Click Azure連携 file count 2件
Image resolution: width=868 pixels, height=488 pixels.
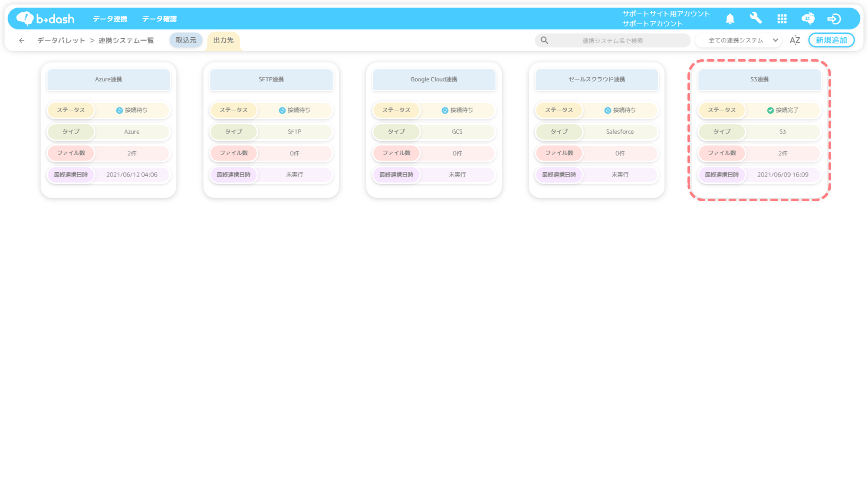(x=132, y=154)
